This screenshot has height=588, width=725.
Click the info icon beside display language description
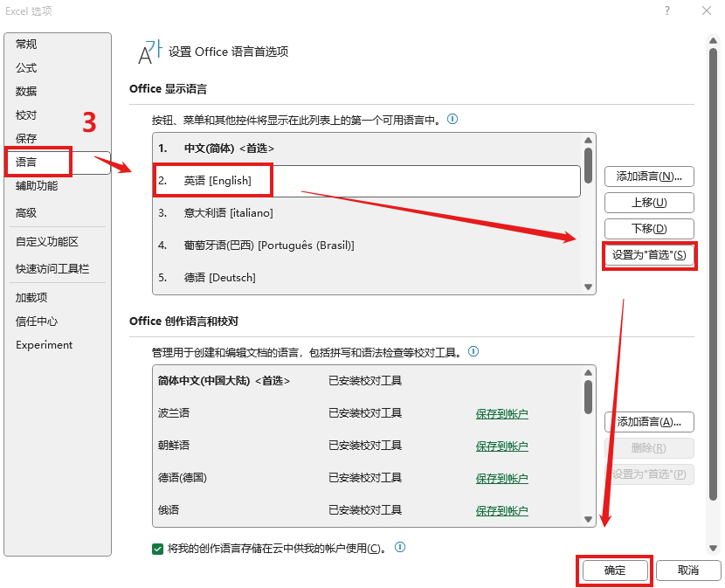pos(452,120)
